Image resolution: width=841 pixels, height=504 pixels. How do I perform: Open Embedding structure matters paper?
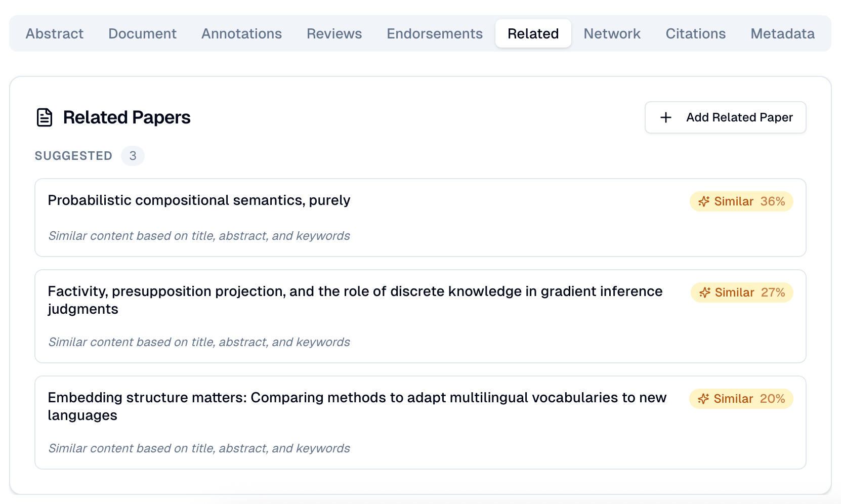click(x=356, y=398)
